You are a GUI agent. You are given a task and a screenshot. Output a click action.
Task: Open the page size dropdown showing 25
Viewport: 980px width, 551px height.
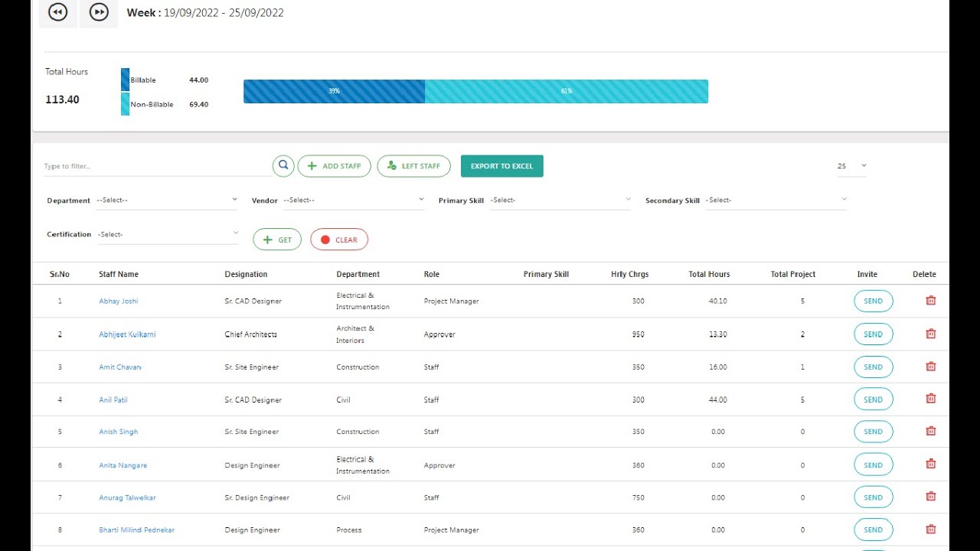(x=851, y=166)
